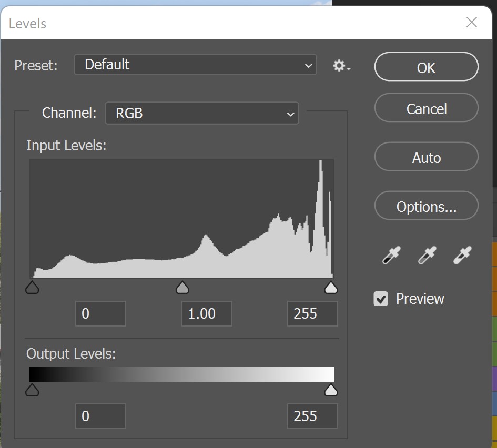The height and width of the screenshot is (448, 497).
Task: Select the black point eyedropper
Action: click(391, 256)
